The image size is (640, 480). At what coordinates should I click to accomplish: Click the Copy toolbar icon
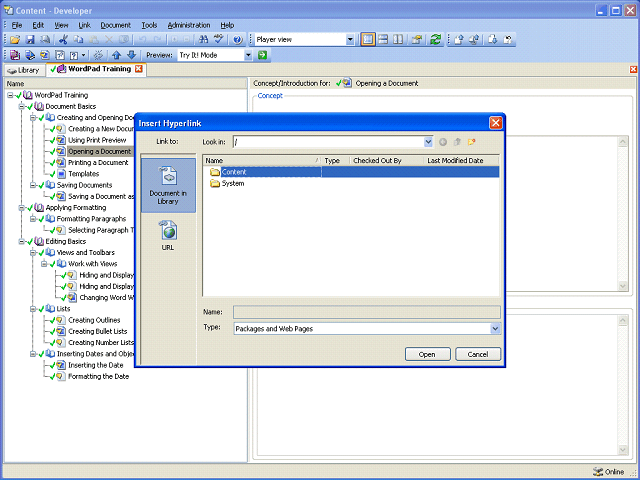pos(78,40)
